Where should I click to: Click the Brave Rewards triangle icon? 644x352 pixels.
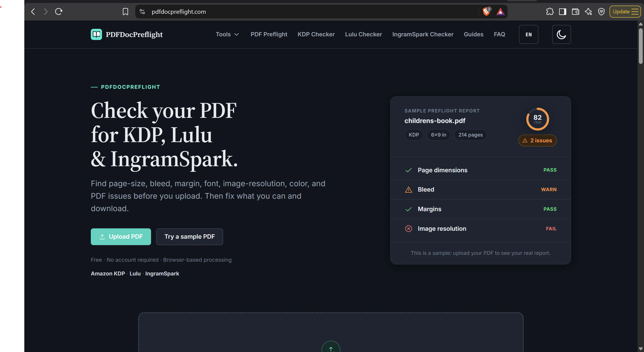pos(500,12)
